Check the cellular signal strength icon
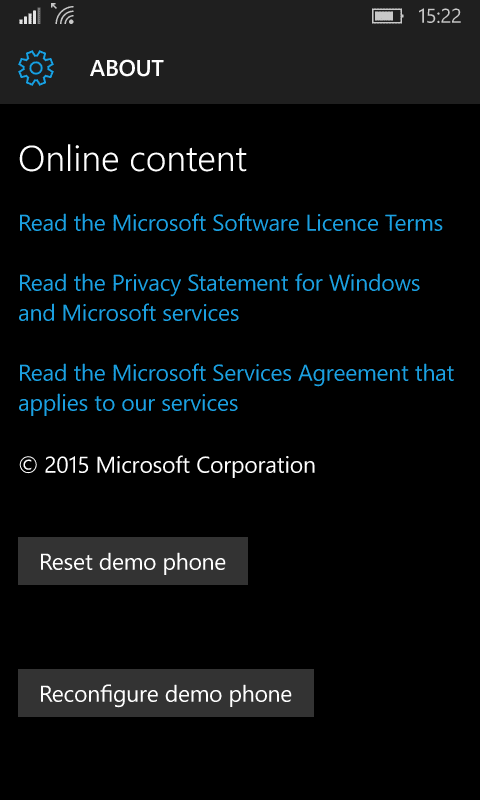This screenshot has height=800, width=480. 30,17
